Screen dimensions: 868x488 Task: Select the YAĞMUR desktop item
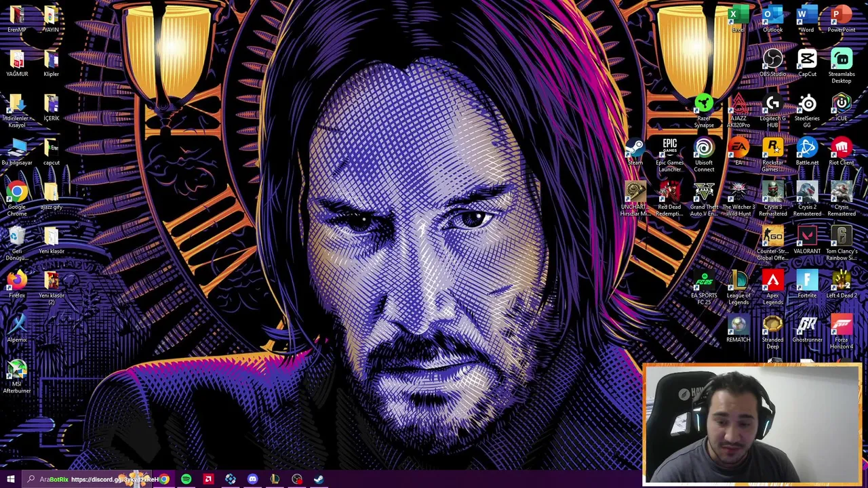coord(17,63)
